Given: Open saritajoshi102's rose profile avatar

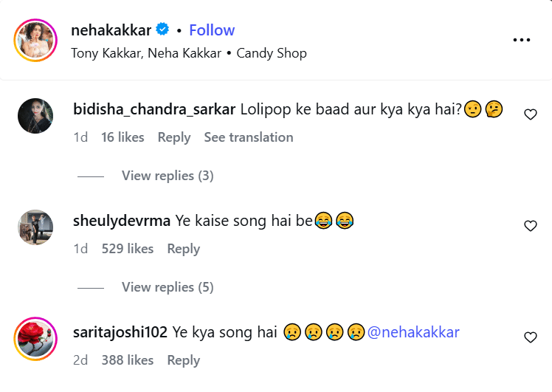Looking at the screenshot, I should [35, 338].
